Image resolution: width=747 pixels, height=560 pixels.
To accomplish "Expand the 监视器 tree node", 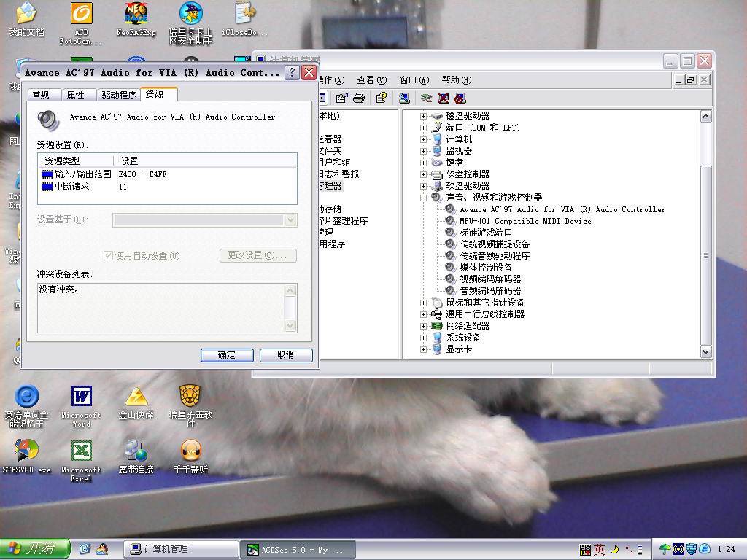I will (423, 151).
